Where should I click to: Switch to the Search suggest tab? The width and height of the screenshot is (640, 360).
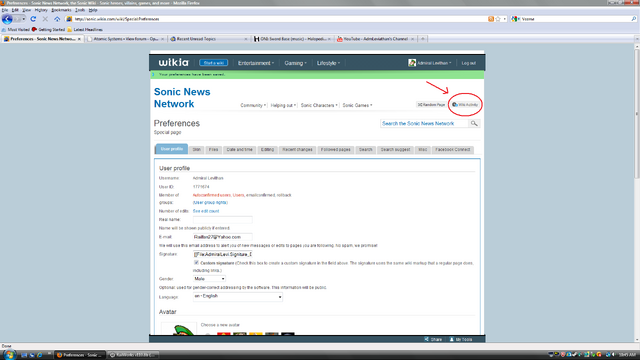[x=395, y=149]
